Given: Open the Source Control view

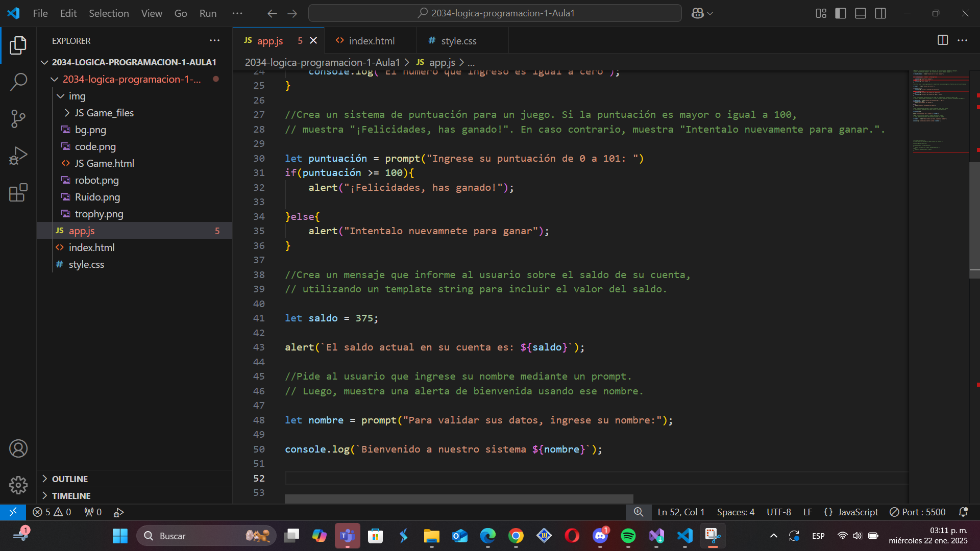Looking at the screenshot, I should (x=18, y=119).
